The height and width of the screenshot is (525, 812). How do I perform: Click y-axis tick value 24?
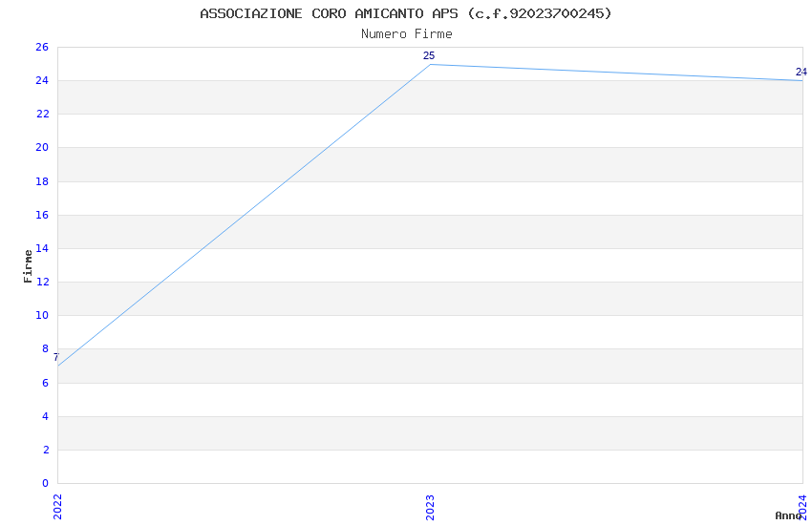tap(42, 80)
